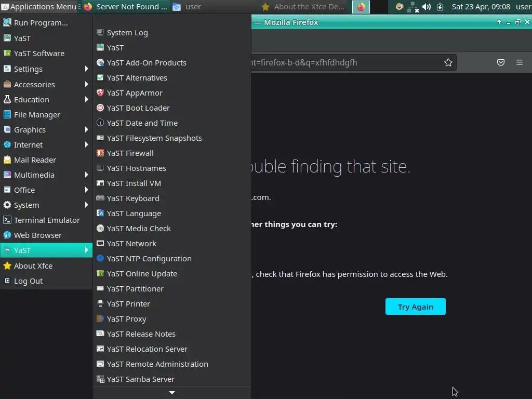Click the YaST Install VM icon
The height and width of the screenshot is (399, 532).
pyautogui.click(x=100, y=183)
